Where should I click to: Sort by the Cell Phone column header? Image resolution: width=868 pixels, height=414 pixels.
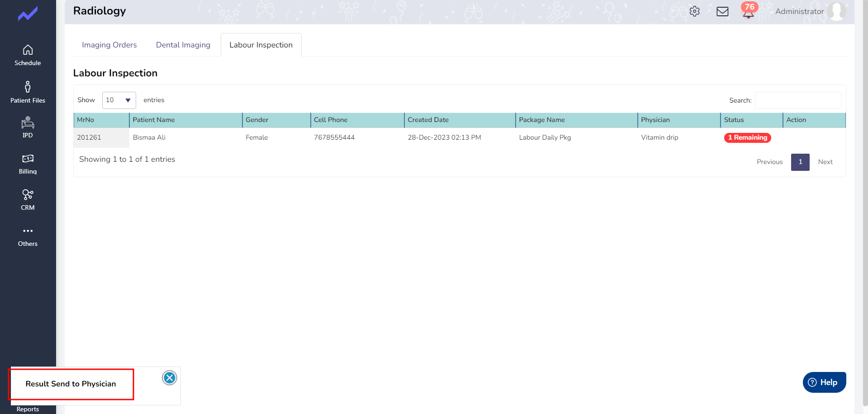357,120
